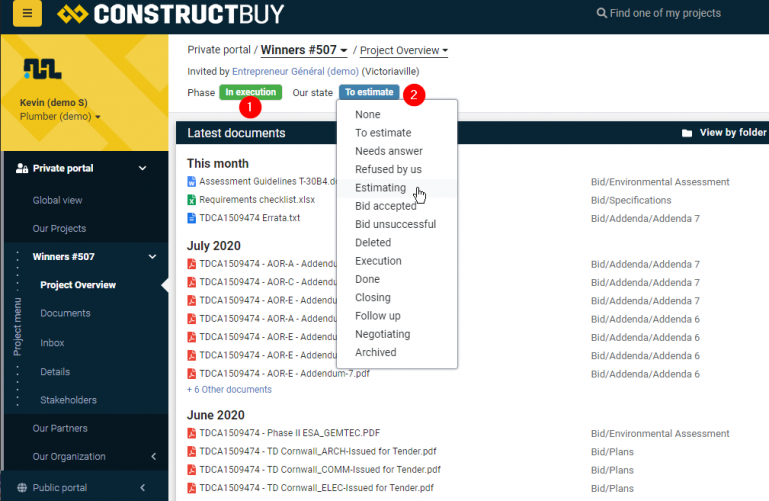Click PDF icon of TD Cornwall_COMM file

191,469
